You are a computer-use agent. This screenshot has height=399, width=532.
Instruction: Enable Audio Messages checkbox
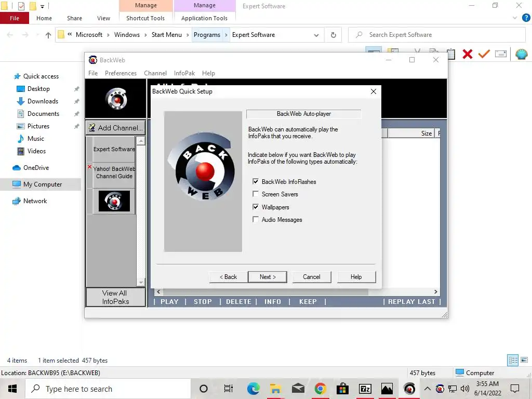tap(256, 220)
